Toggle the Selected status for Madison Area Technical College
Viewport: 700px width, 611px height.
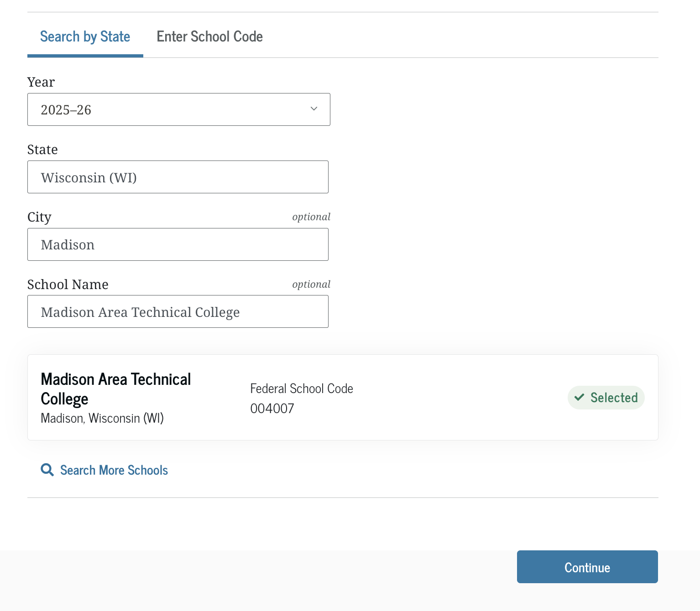[x=606, y=397]
